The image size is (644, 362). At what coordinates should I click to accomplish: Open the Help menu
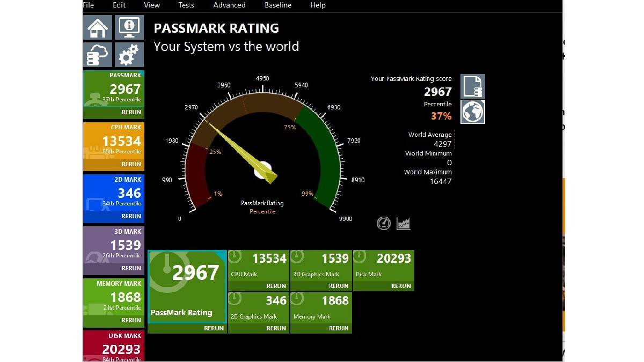tap(318, 5)
